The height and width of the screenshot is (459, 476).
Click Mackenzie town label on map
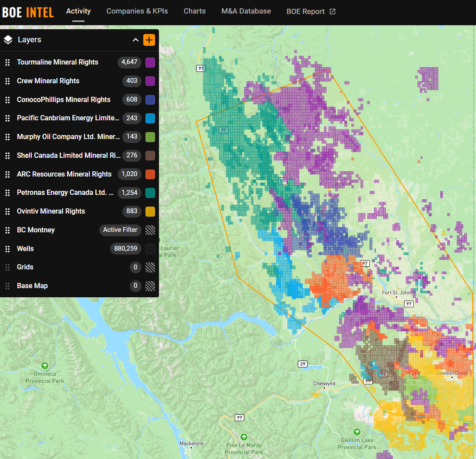pyautogui.click(x=192, y=443)
